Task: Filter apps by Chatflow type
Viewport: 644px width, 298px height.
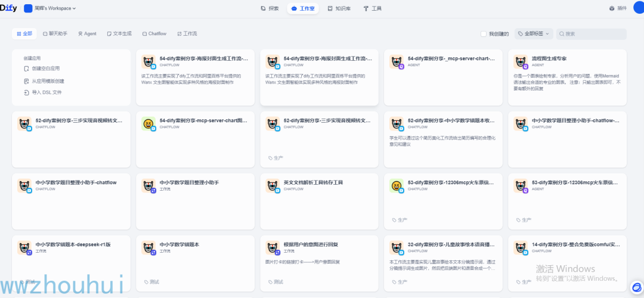Action: [x=154, y=33]
